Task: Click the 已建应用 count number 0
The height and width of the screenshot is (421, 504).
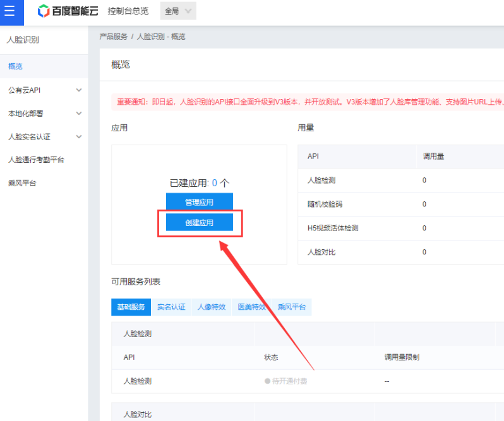Action: 214,183
